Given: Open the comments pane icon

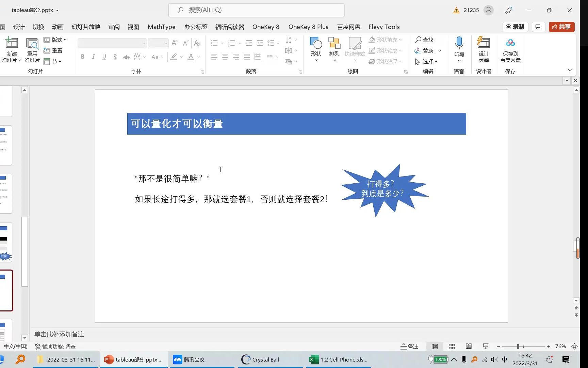Looking at the screenshot, I should pyautogui.click(x=538, y=27).
